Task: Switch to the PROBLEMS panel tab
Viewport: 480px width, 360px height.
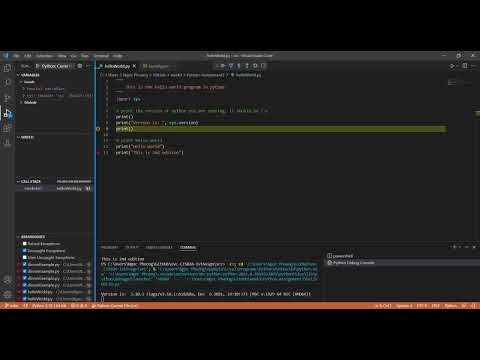Action: [x=110, y=247]
